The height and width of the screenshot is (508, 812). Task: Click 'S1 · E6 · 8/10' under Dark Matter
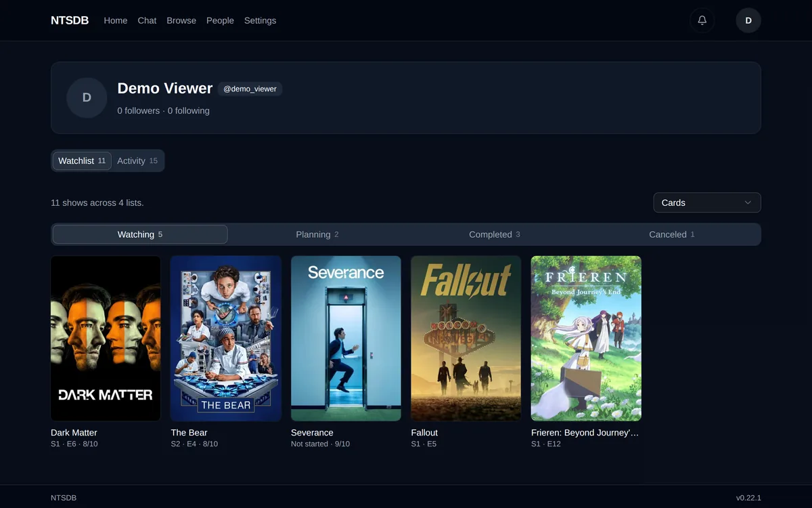[x=74, y=444]
